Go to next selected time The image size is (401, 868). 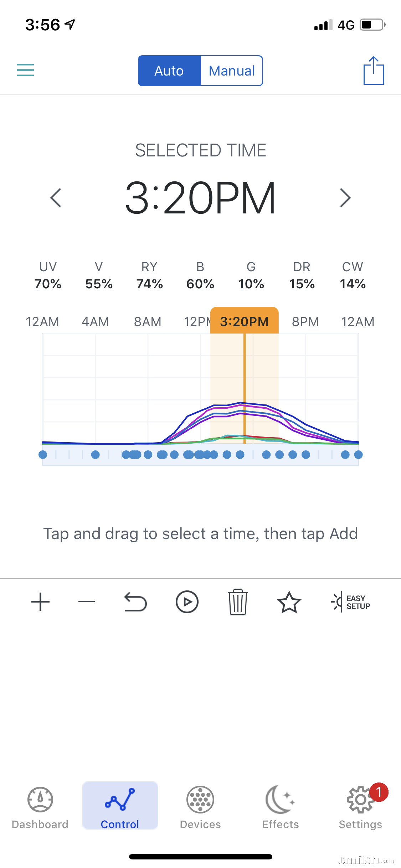345,198
